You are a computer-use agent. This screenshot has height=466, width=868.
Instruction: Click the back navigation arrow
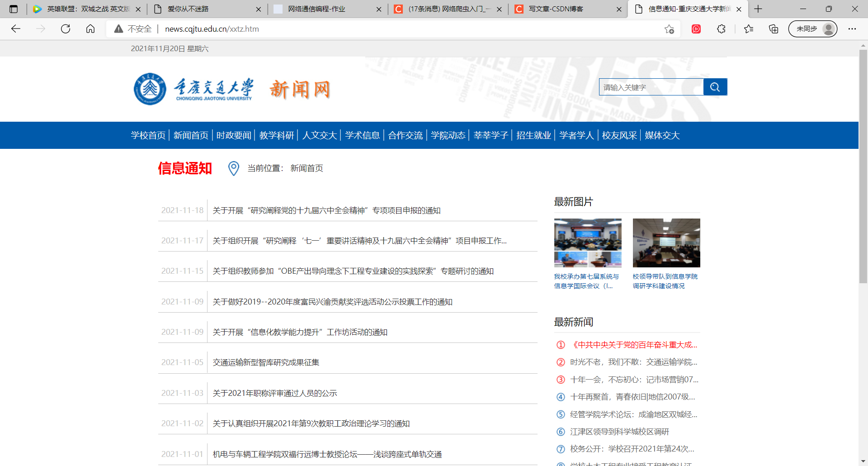(16, 29)
